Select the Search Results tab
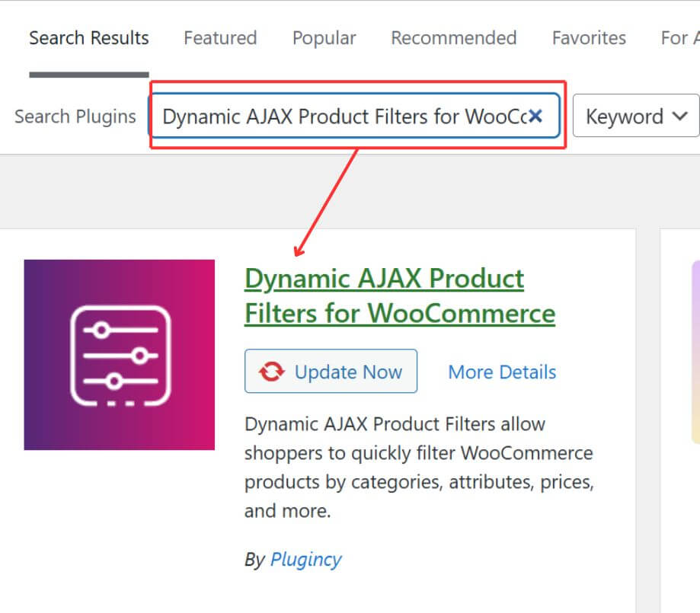The image size is (700, 613). point(88,37)
